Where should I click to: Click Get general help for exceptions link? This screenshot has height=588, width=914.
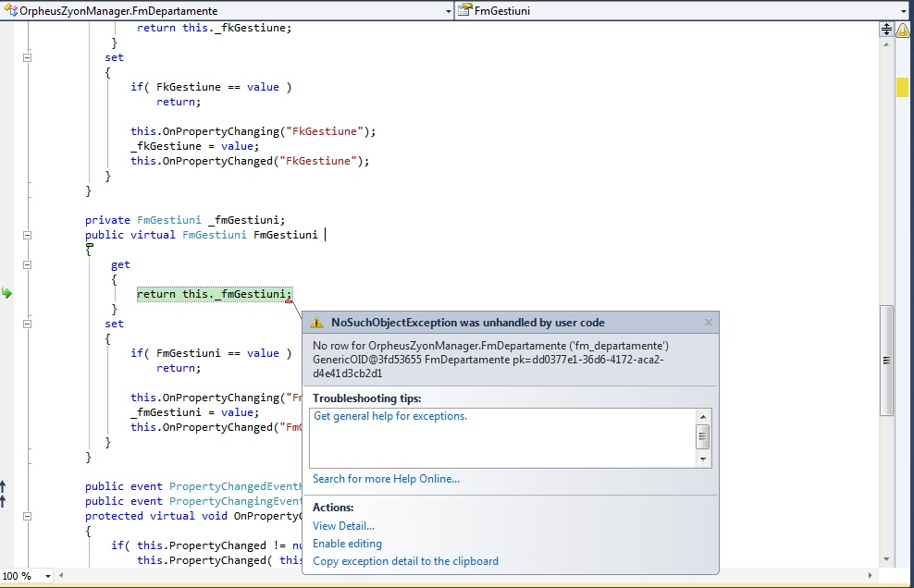pos(390,416)
